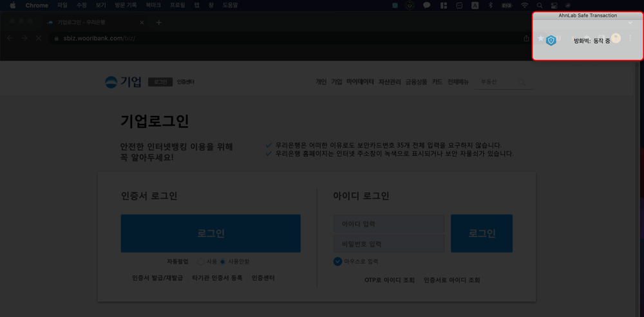Open Chrome three-dot menu
This screenshot has height=317, width=644.
pyautogui.click(x=630, y=38)
